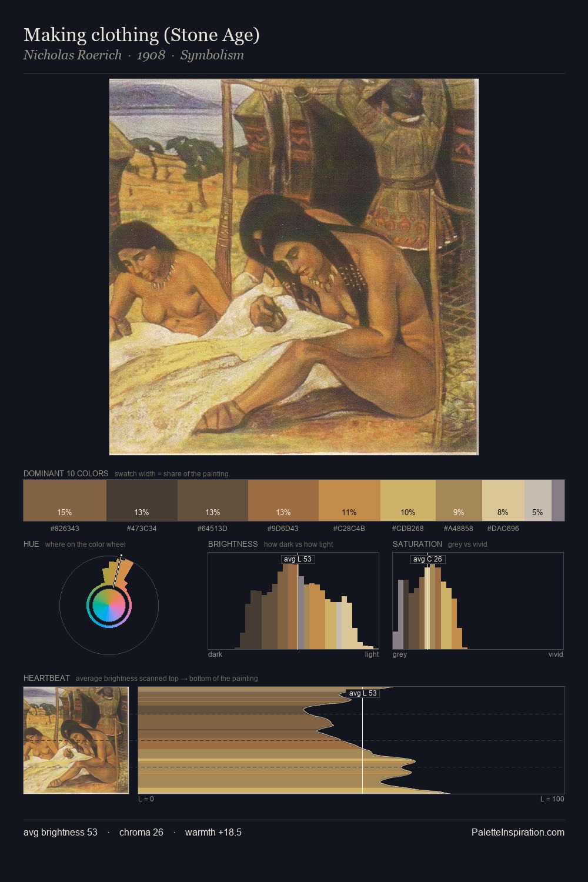Viewport: 588px width, 882px height.
Task: Click the hex label #9D6D43
Action: 283,529
